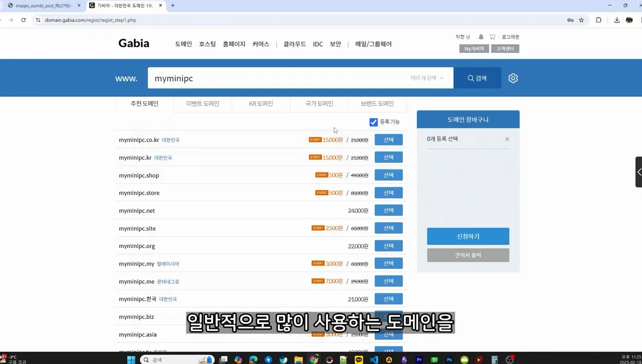The image size is (642, 364).
Task: Select myminipc.org with 선택 button
Action: point(389,246)
